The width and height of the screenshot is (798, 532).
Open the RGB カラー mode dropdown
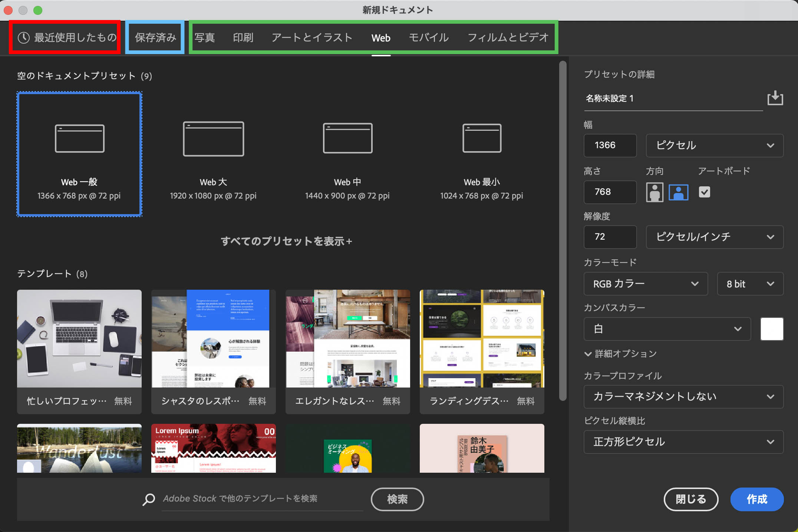(x=645, y=284)
